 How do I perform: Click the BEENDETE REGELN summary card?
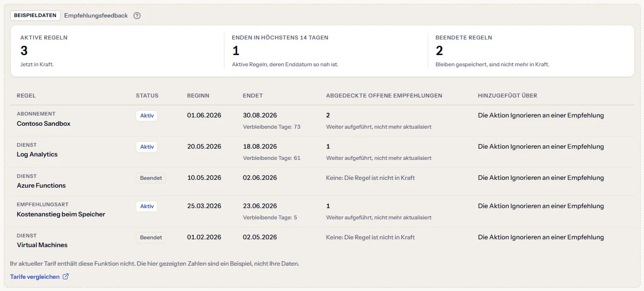click(531, 51)
